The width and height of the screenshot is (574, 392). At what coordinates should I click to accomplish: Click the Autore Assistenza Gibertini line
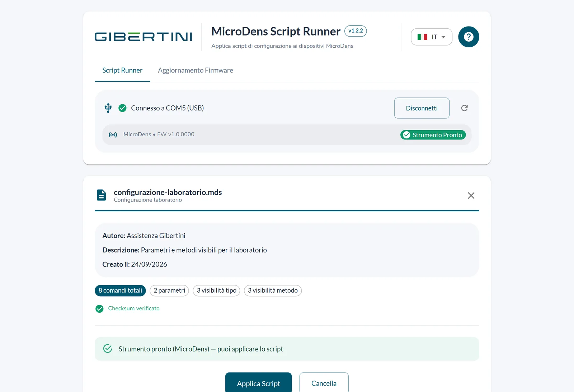(144, 236)
